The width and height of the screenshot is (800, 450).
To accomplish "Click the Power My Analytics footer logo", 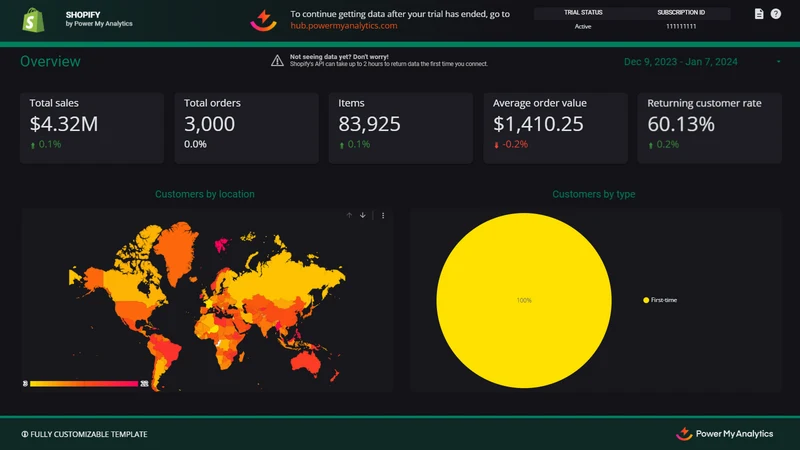I will pyautogui.click(x=724, y=434).
